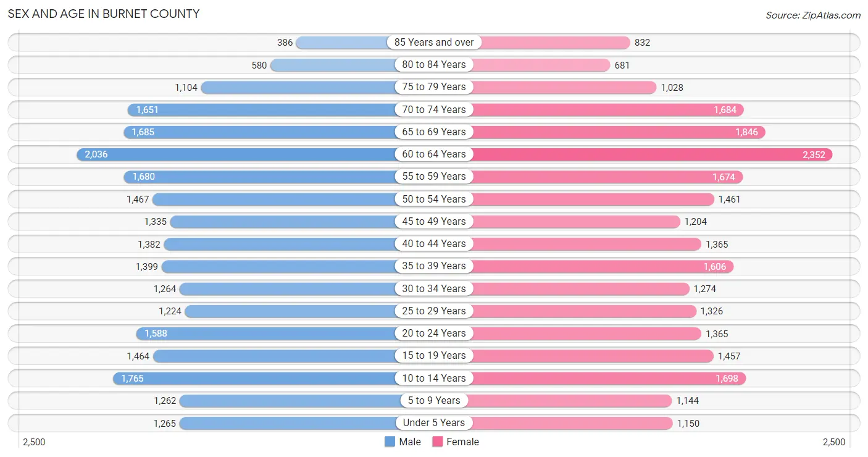
Task: Toggle the Male legend label
Action: tap(410, 442)
